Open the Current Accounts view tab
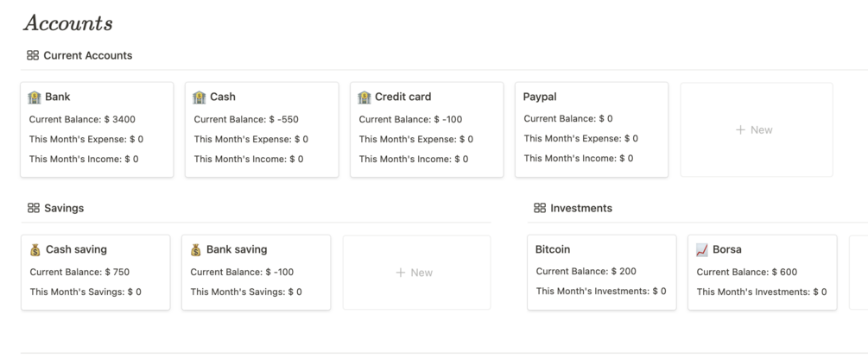Screen dimensions: 868x358 coord(87,55)
